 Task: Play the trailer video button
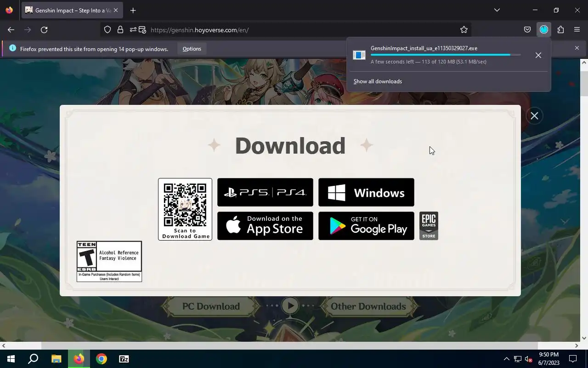(290, 305)
